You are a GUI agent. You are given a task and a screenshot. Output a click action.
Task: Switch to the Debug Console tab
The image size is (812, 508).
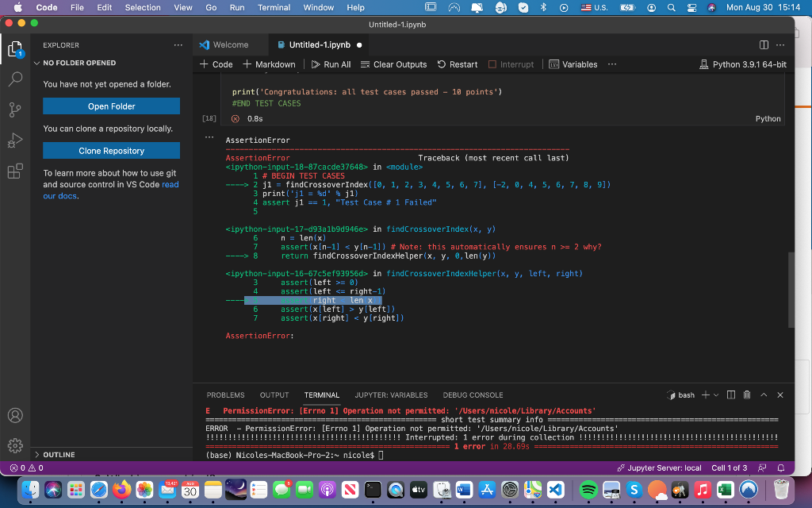(473, 395)
